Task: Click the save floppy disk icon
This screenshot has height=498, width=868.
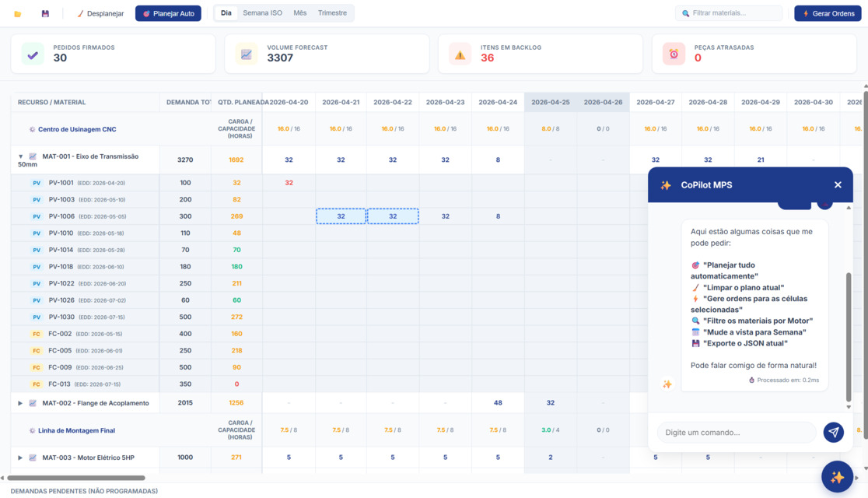Action: [45, 13]
